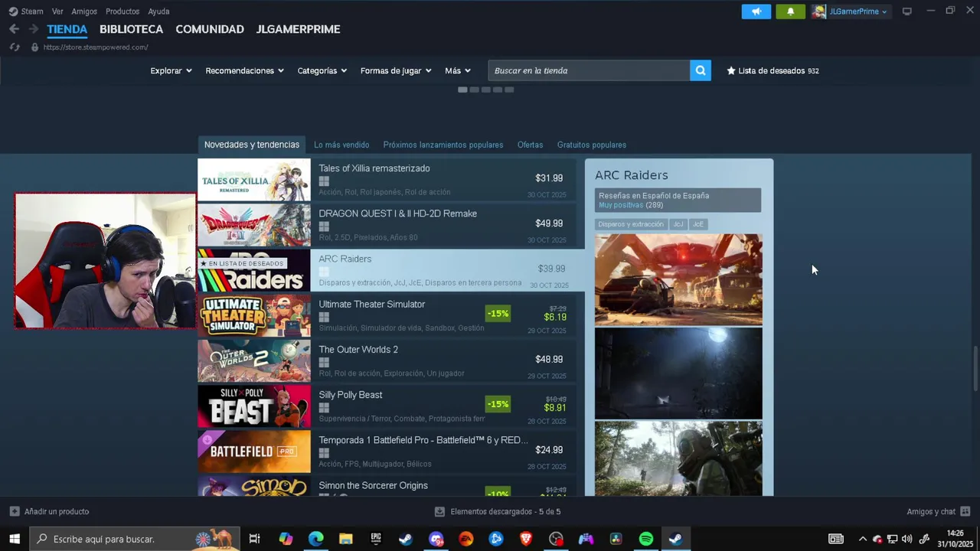Open the EA app from the taskbar
This screenshot has width=980, height=551.
pos(465,539)
